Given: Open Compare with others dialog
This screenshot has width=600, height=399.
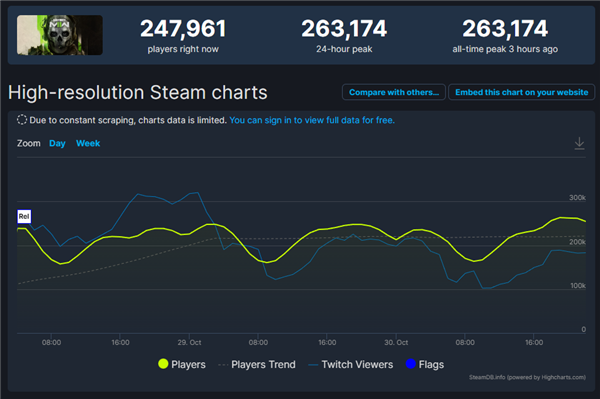Looking at the screenshot, I should 394,92.
